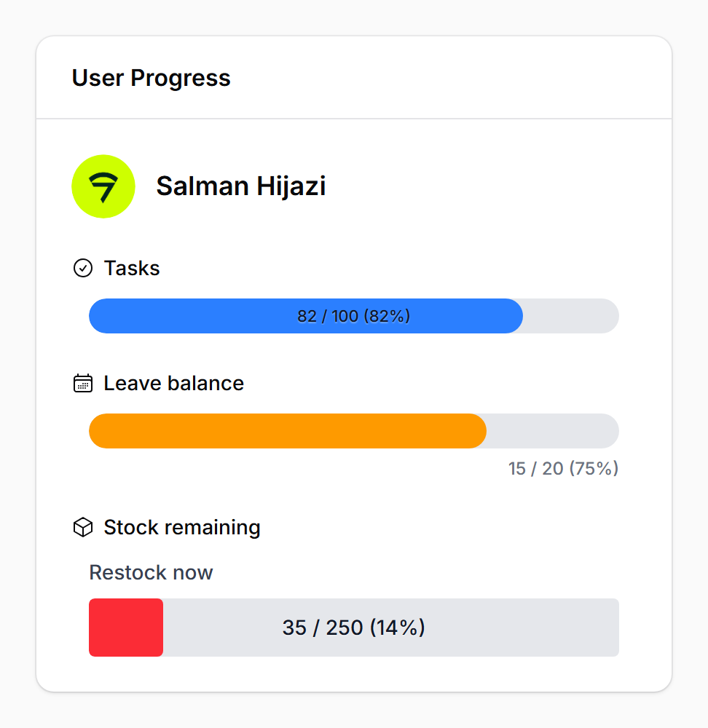This screenshot has height=728, width=708.
Task: Click the Leave balance heading
Action: (173, 383)
